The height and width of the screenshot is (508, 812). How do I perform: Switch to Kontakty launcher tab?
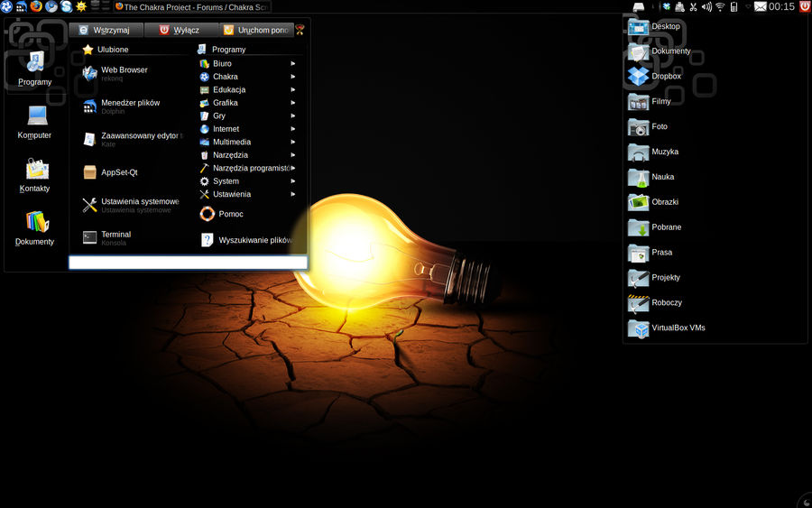[x=35, y=176]
